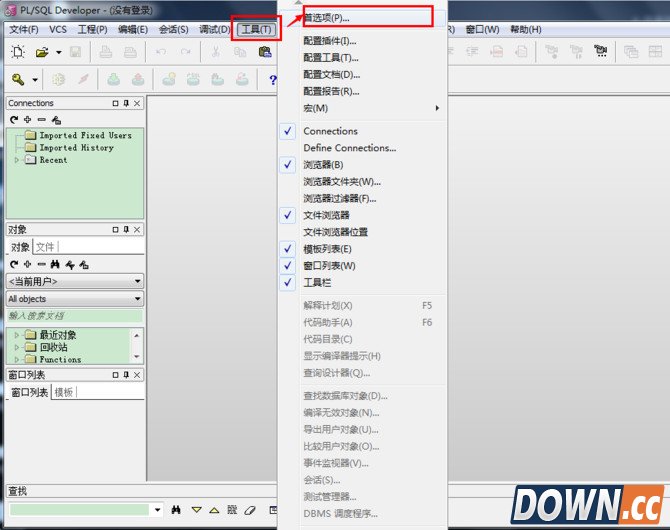Click the binoculars find icon in 对象 toolbar
The width and height of the screenshot is (670, 530).
[x=55, y=265]
